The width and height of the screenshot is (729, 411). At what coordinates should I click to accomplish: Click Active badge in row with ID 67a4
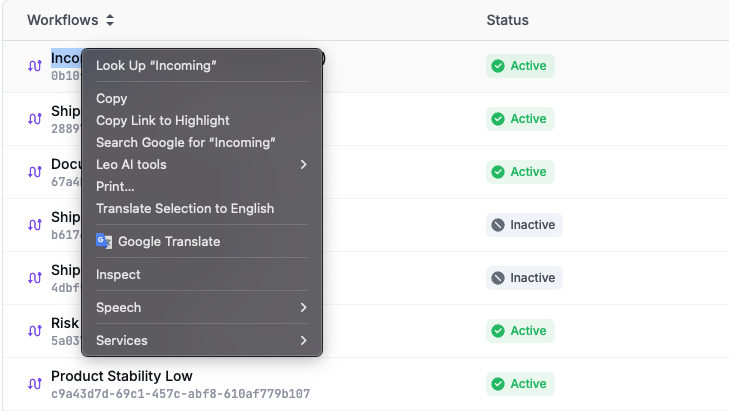pyautogui.click(x=520, y=172)
